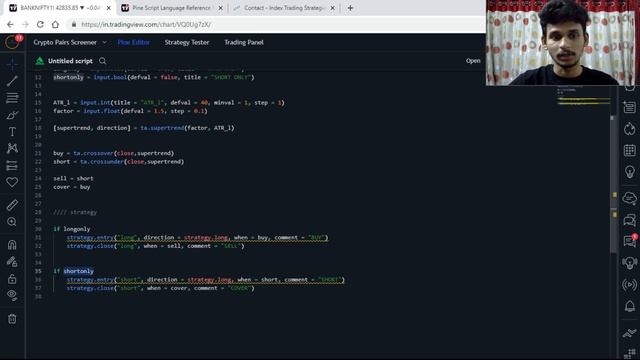Open the forecasting and measurement tools

[x=12, y=165]
